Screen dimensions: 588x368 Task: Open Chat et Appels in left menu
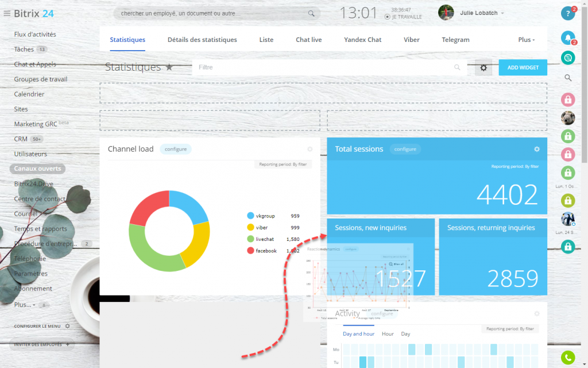tap(35, 64)
